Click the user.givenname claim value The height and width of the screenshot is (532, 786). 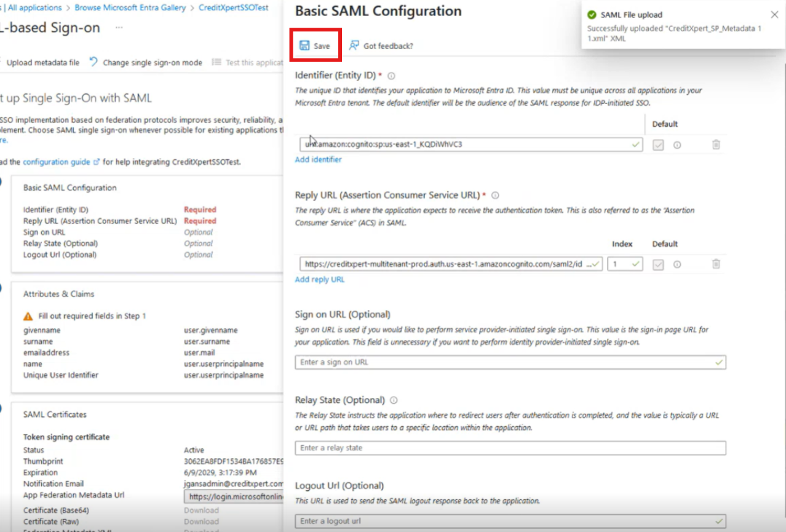point(210,330)
